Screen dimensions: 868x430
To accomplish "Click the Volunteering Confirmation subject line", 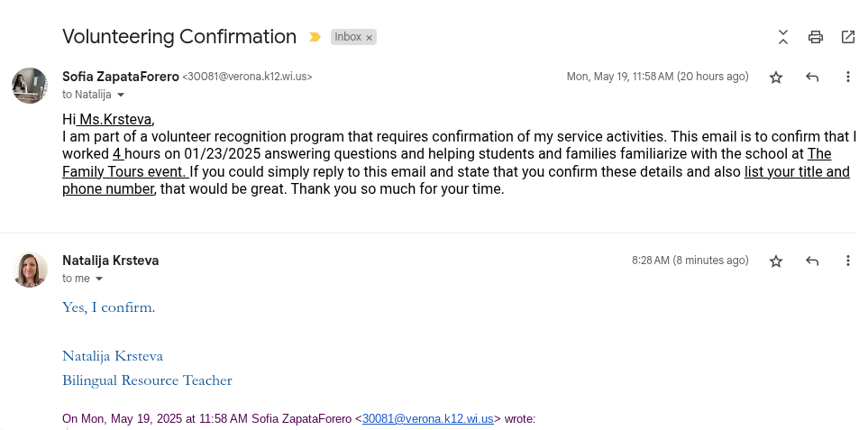I will click(x=179, y=37).
